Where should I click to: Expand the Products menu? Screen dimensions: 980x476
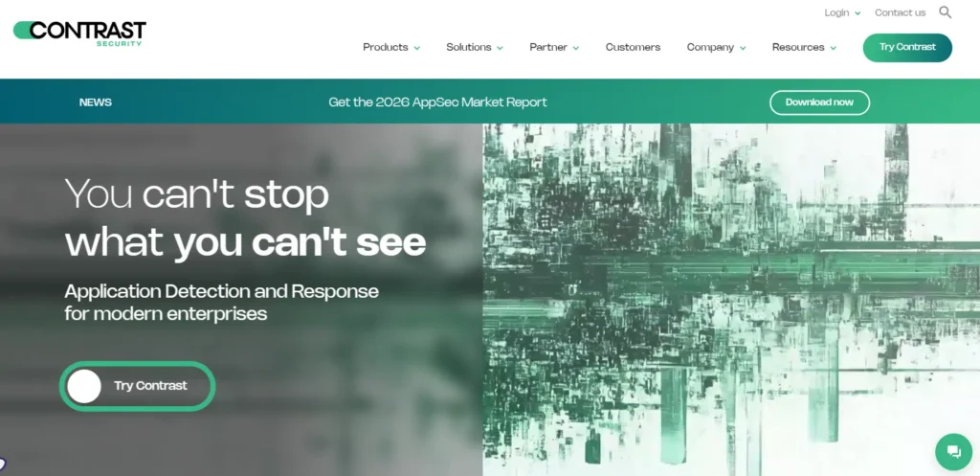click(391, 47)
